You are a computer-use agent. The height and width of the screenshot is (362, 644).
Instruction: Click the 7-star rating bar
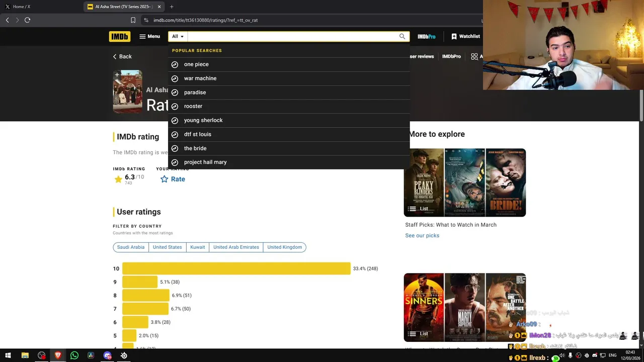click(145, 309)
